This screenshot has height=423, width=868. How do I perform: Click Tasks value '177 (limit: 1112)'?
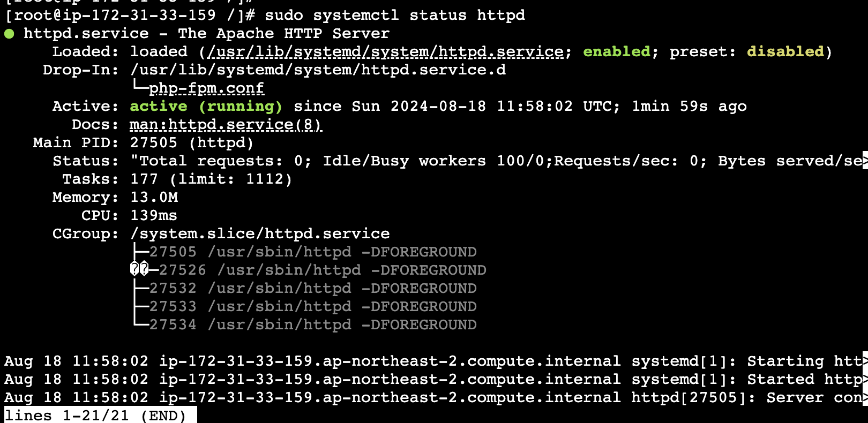tap(211, 179)
